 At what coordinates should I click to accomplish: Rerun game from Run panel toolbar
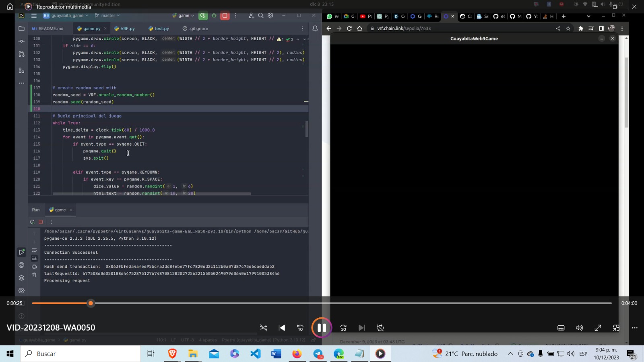click(x=32, y=222)
